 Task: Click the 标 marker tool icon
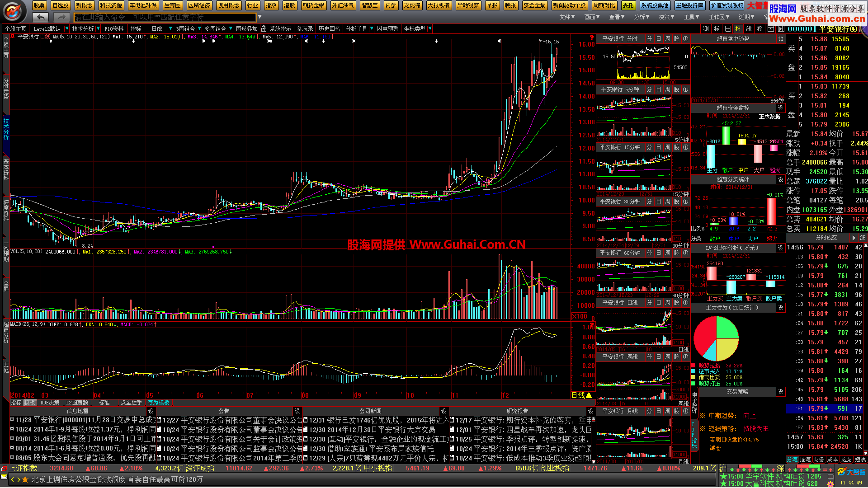(717, 29)
